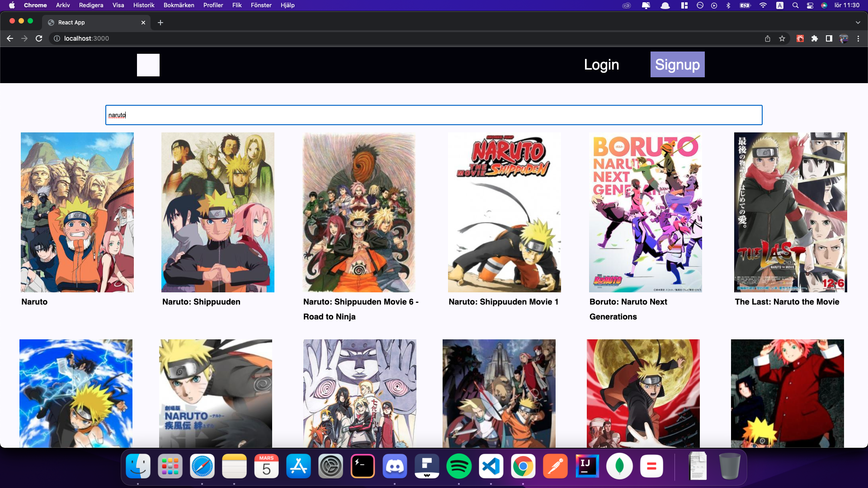
Task: Open the Chrome extensions puzzle icon
Action: [815, 38]
